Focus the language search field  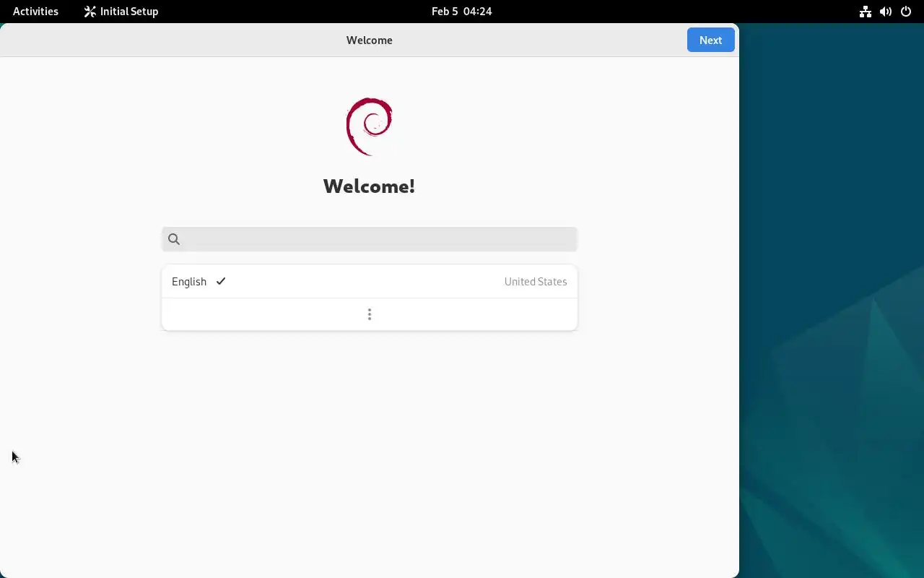(370, 239)
